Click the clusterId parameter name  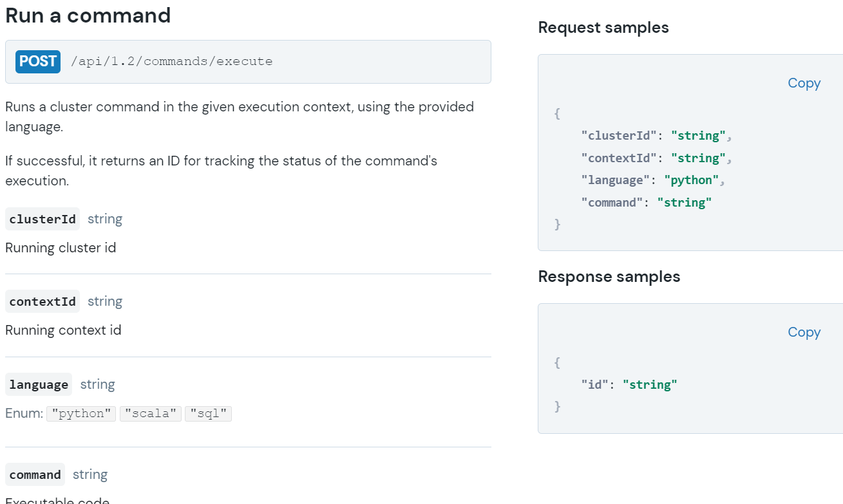43,219
